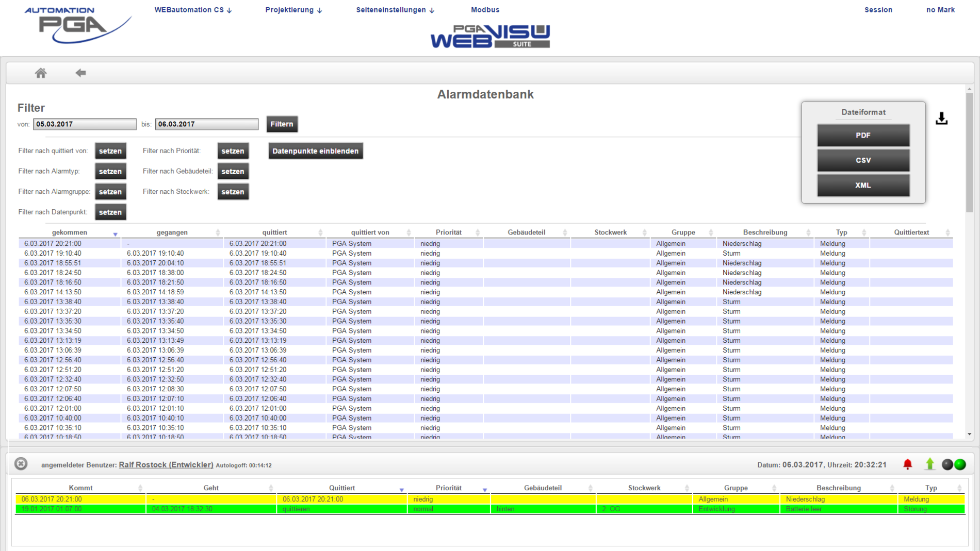Viewport: 980px width, 551px height.
Task: Sort table by Priorität column header
Action: coord(448,232)
